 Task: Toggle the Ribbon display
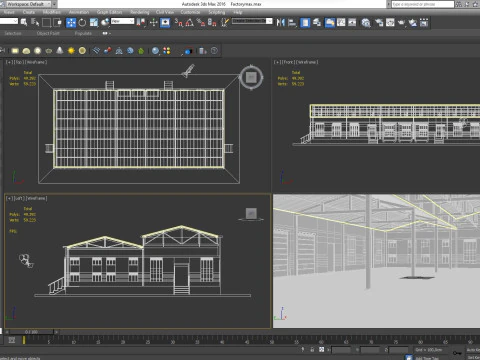[329, 22]
